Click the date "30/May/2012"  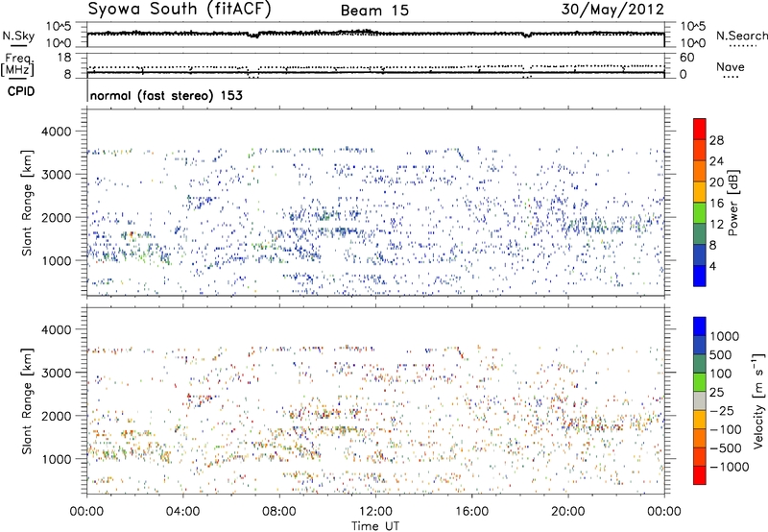pos(612,9)
